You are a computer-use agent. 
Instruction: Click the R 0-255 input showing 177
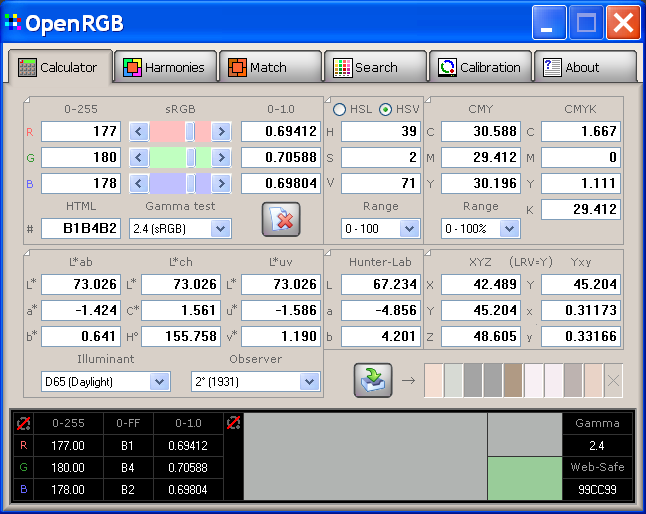[x=81, y=131]
